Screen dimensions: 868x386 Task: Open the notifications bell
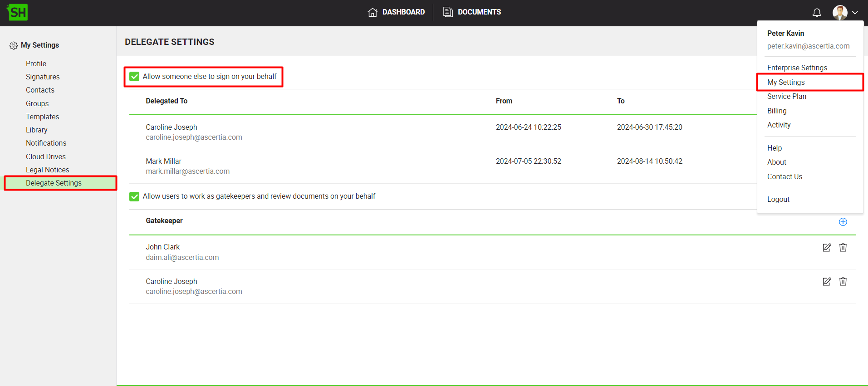[x=817, y=13]
